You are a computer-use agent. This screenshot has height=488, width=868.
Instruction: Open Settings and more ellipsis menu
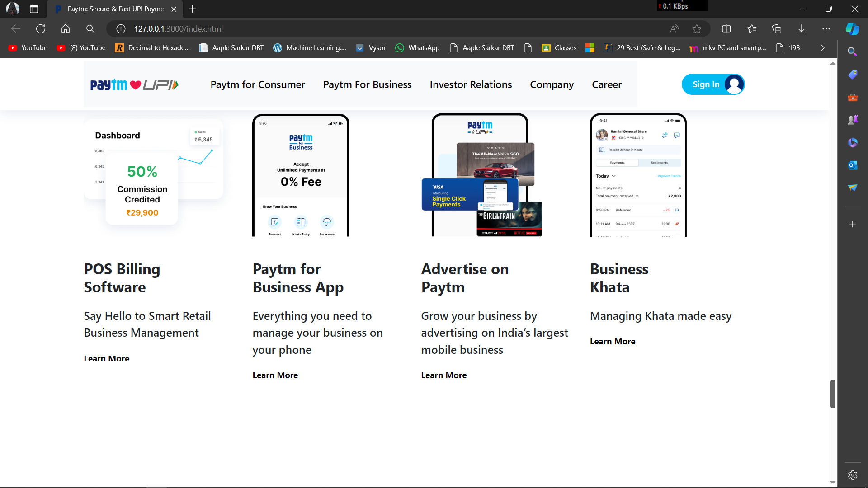(x=826, y=29)
